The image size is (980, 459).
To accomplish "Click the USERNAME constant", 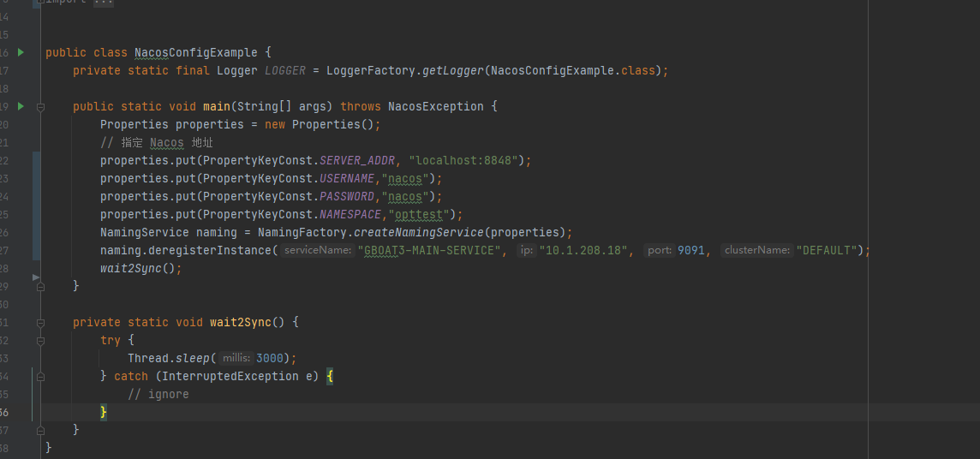I will coord(347,179).
